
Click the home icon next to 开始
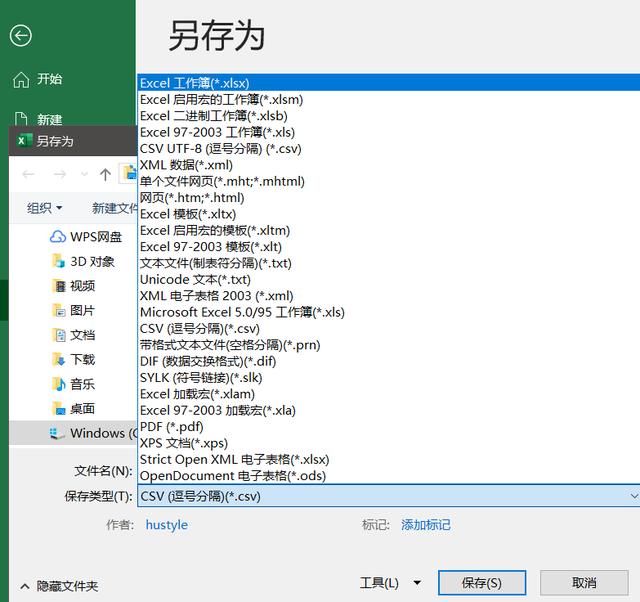pos(20,79)
